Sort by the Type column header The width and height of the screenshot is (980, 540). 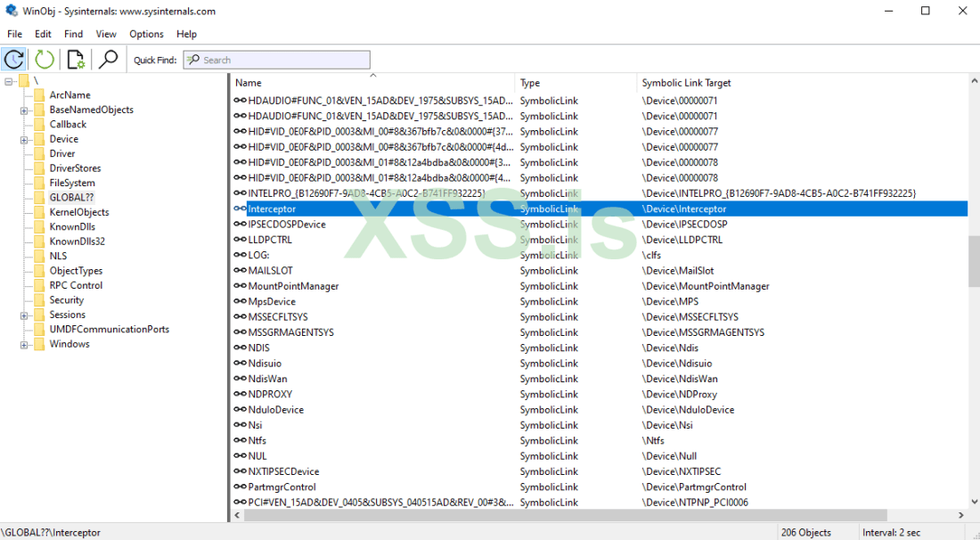click(576, 83)
